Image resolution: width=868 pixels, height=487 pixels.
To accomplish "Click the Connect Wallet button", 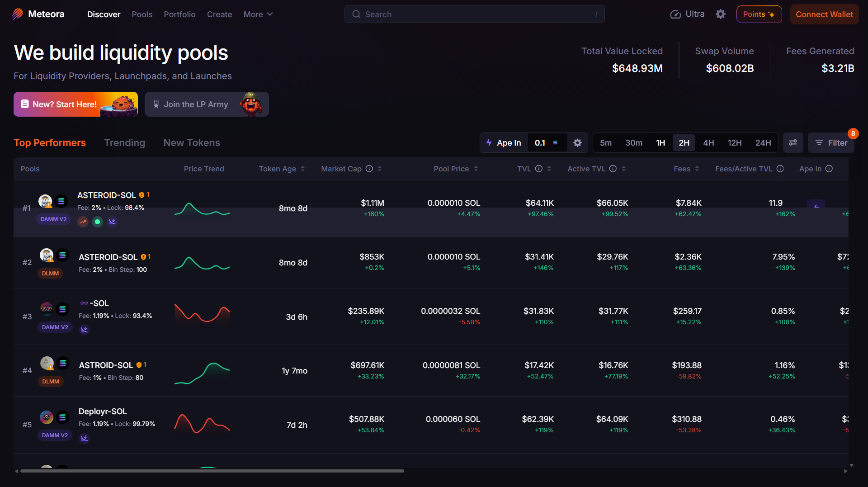I will [x=824, y=14].
